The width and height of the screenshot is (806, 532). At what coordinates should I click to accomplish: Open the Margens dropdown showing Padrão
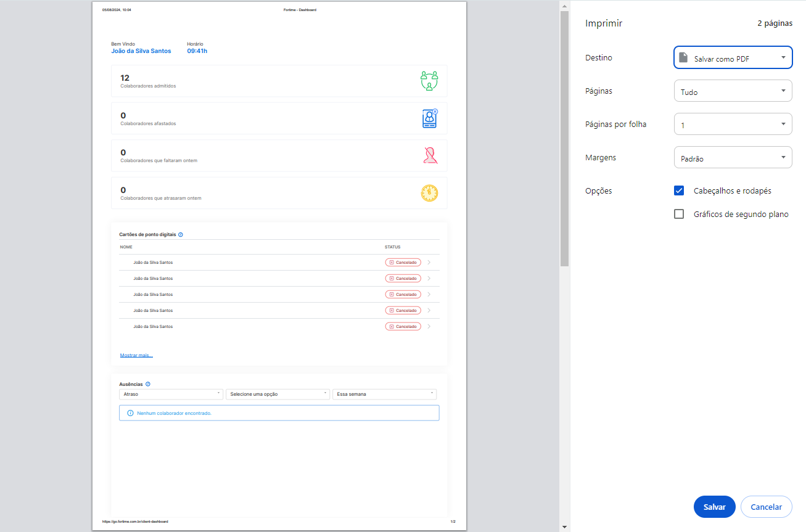pyautogui.click(x=733, y=158)
